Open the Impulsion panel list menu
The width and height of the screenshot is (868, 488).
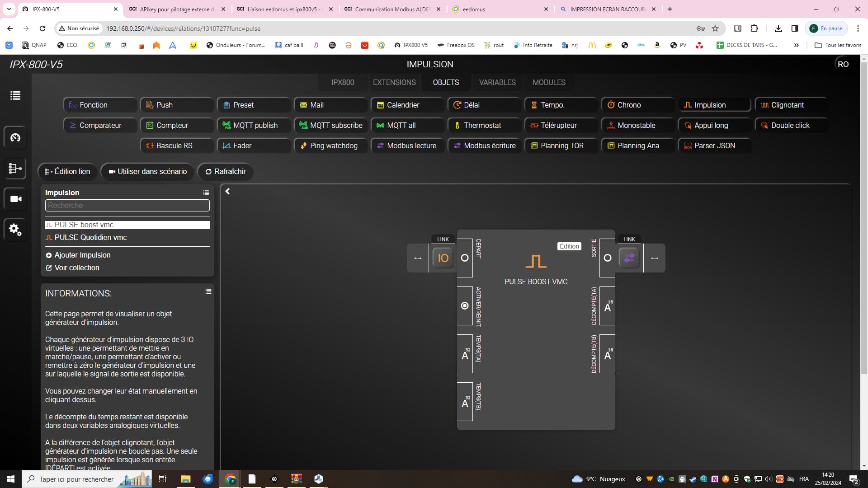(x=206, y=193)
